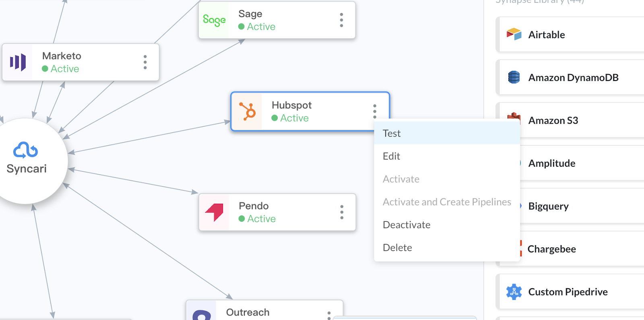The width and height of the screenshot is (644, 320).
Task: Select the greyed Activate menu entry
Action: (x=447, y=179)
